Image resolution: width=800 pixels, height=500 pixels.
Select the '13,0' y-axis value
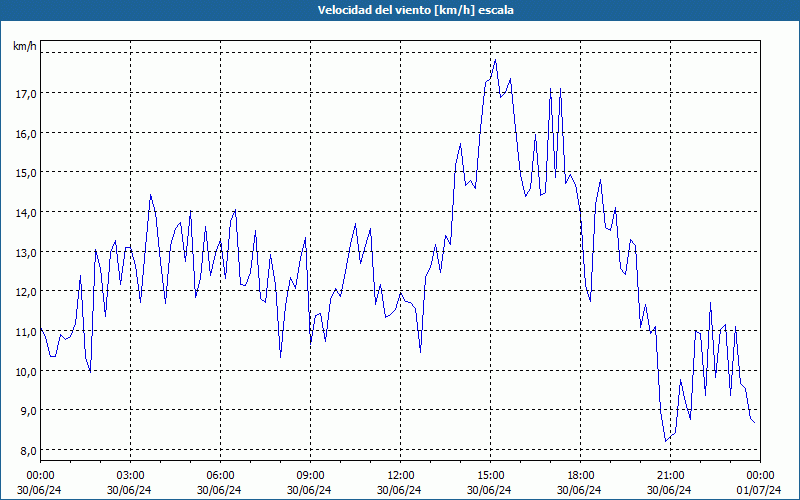(x=27, y=252)
